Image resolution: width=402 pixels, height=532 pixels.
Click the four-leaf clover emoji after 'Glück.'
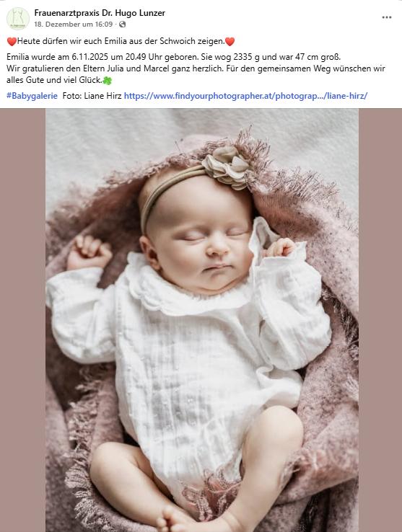click(x=108, y=81)
